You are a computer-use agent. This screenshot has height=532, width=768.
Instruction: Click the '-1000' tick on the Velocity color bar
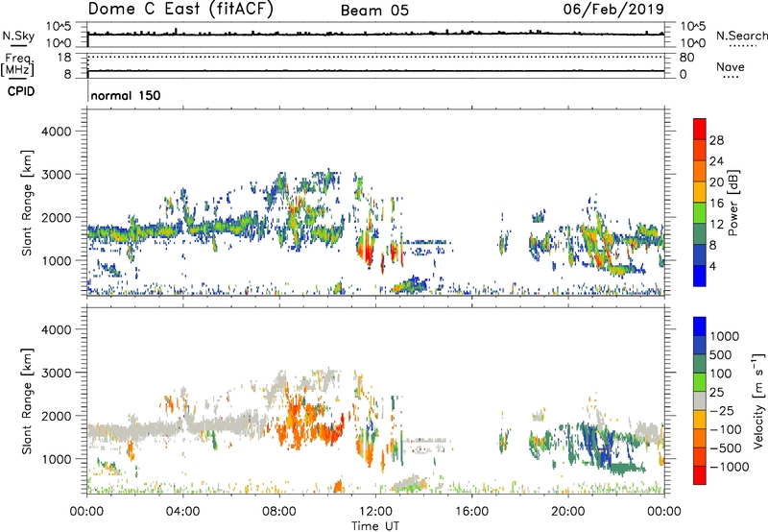coord(730,467)
